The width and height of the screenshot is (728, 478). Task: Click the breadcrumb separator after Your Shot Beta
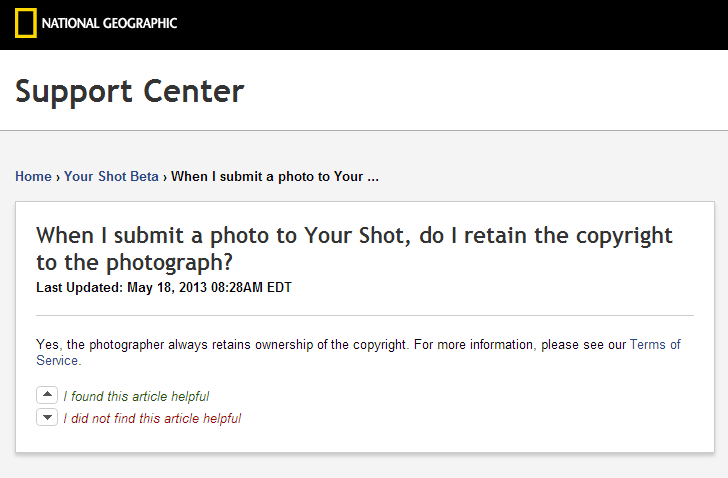pyautogui.click(x=165, y=177)
